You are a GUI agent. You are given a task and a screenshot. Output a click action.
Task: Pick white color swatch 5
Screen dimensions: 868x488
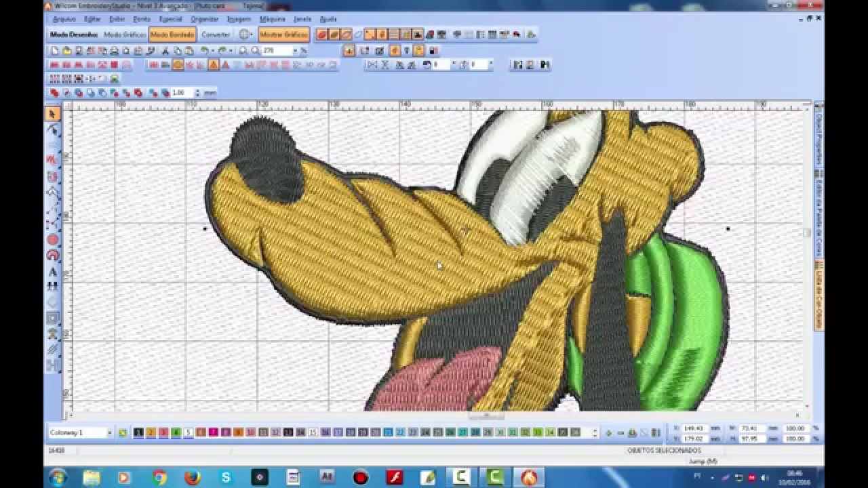[189, 432]
